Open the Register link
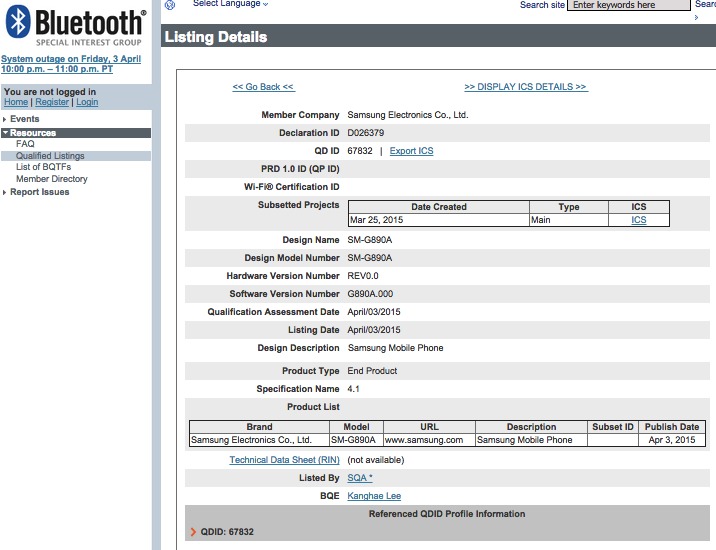The width and height of the screenshot is (716, 550). click(52, 102)
